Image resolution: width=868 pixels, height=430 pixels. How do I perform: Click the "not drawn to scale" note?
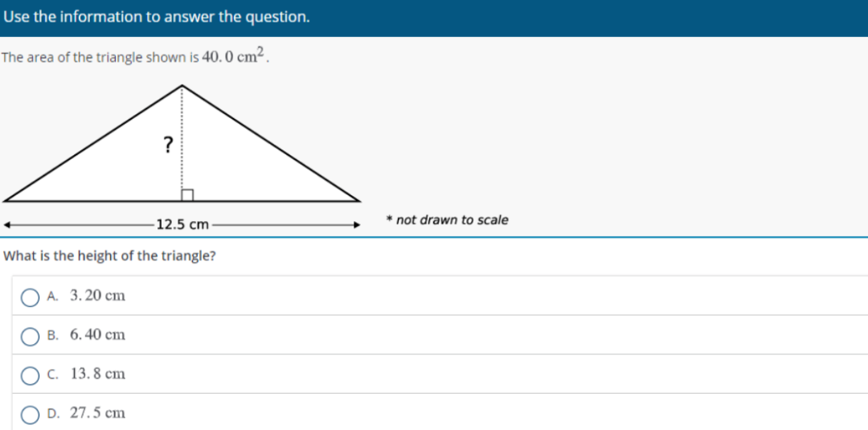tap(452, 220)
